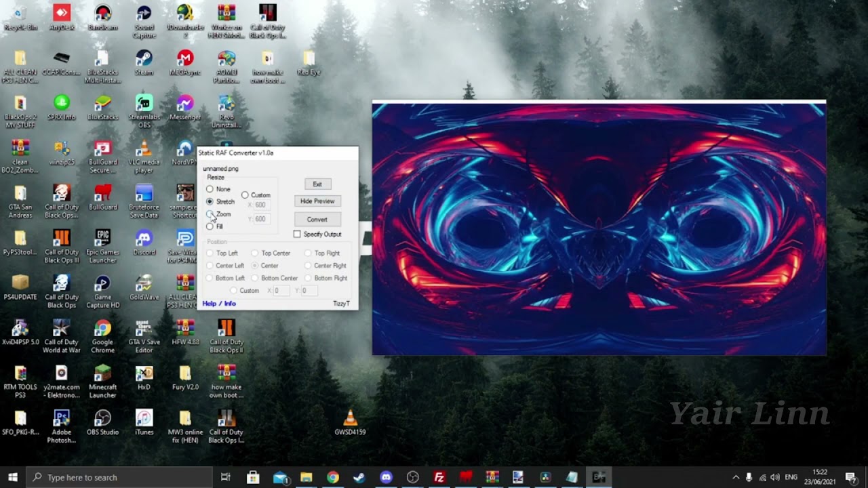
Task: Open the Steam desktop shortcut
Action: point(144,63)
